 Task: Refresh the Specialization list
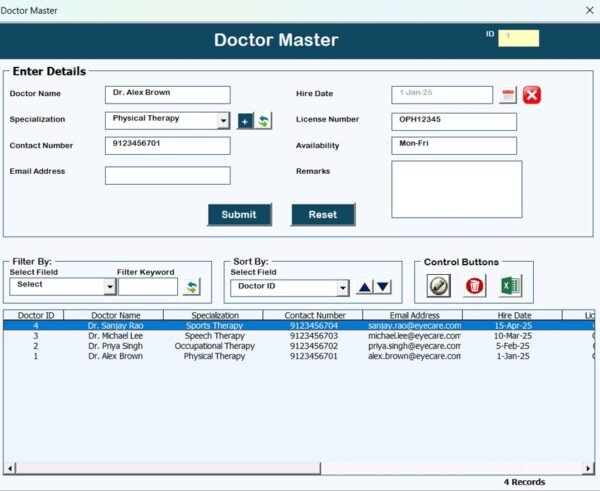click(263, 121)
